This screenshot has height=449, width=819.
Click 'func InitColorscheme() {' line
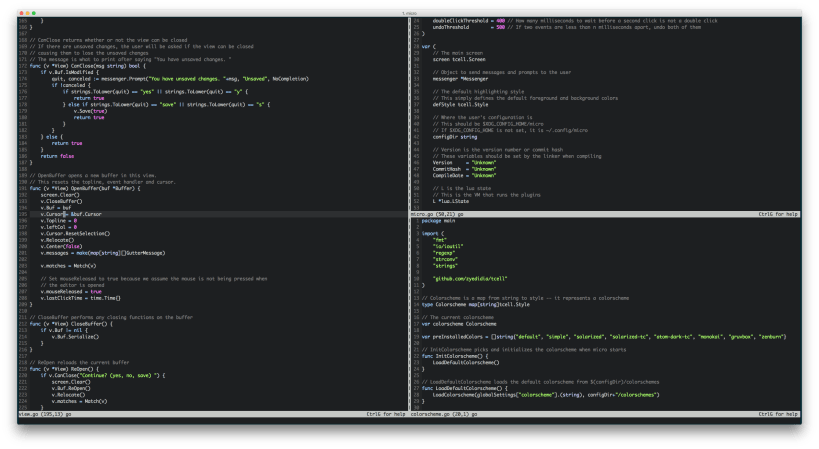[455, 356]
